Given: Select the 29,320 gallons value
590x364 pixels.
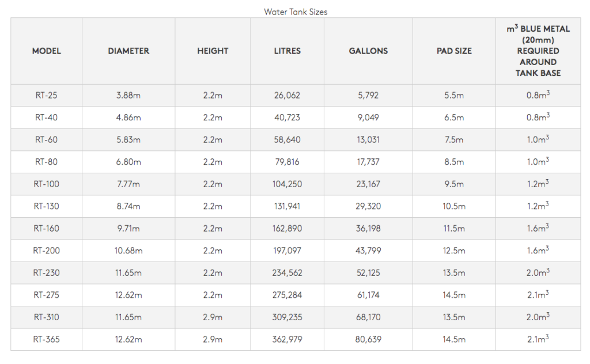Looking at the screenshot, I should tap(368, 206).
